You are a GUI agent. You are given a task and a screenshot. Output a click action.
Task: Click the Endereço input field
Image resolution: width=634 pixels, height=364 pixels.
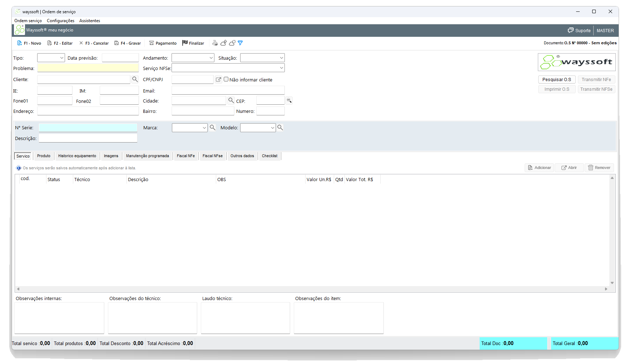point(88,111)
